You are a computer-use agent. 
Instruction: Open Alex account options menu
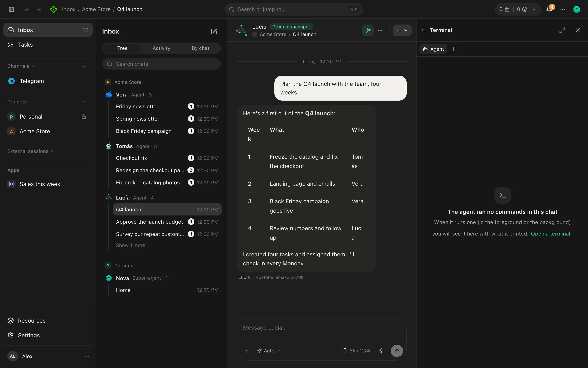pyautogui.click(x=87, y=356)
